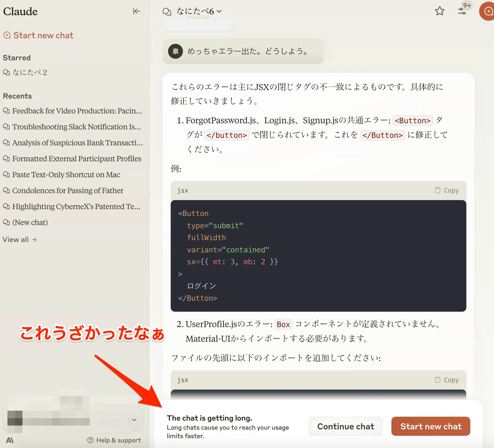Click View all recents link
Viewport: 494px width, 448px height.
(20, 240)
